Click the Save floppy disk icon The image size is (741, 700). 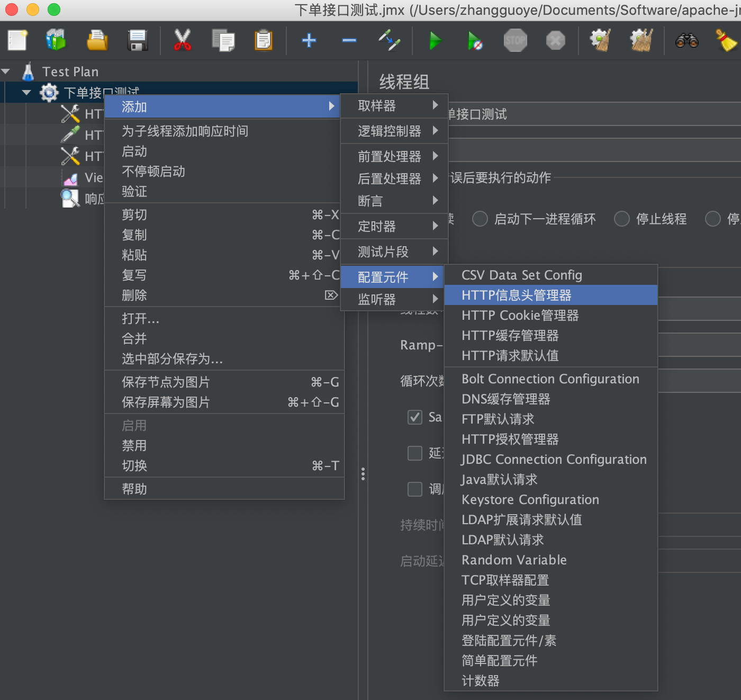138,40
